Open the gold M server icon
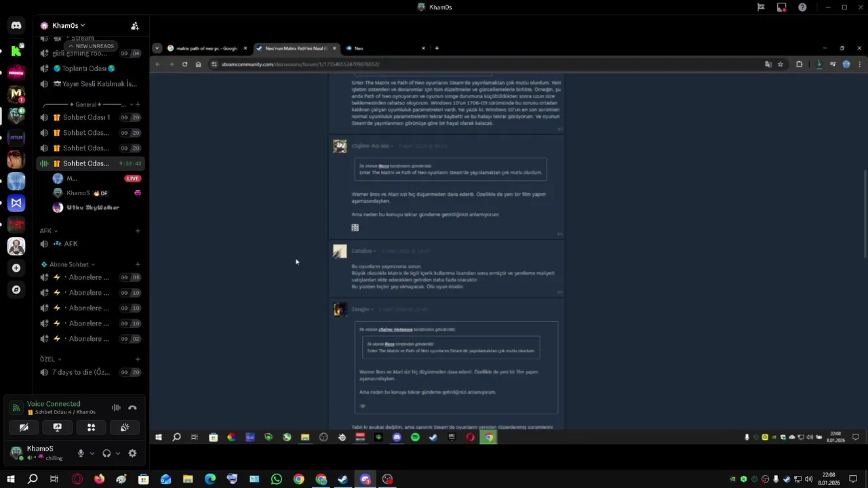 [x=16, y=94]
